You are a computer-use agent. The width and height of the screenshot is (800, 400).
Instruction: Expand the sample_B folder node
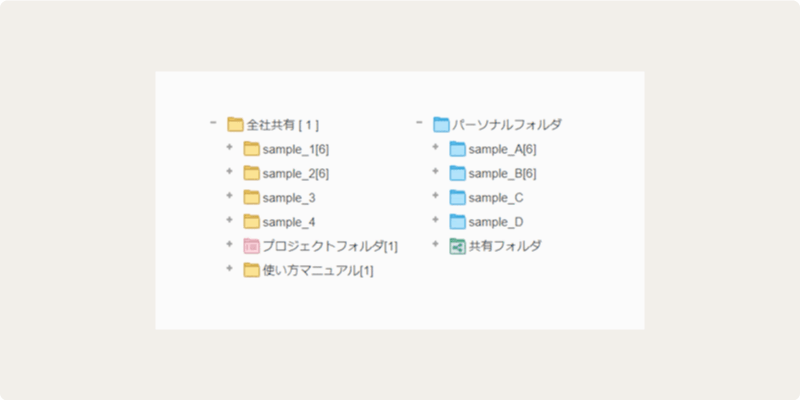click(x=435, y=172)
